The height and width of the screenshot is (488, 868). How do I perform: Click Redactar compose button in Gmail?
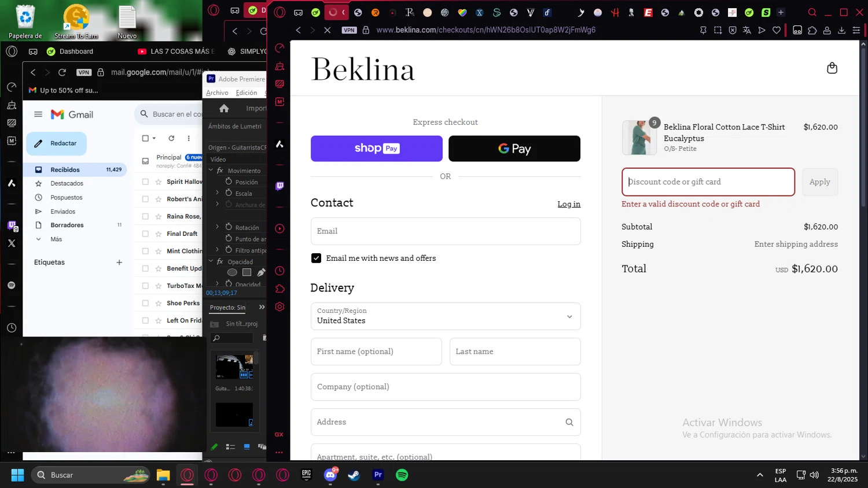coord(56,143)
